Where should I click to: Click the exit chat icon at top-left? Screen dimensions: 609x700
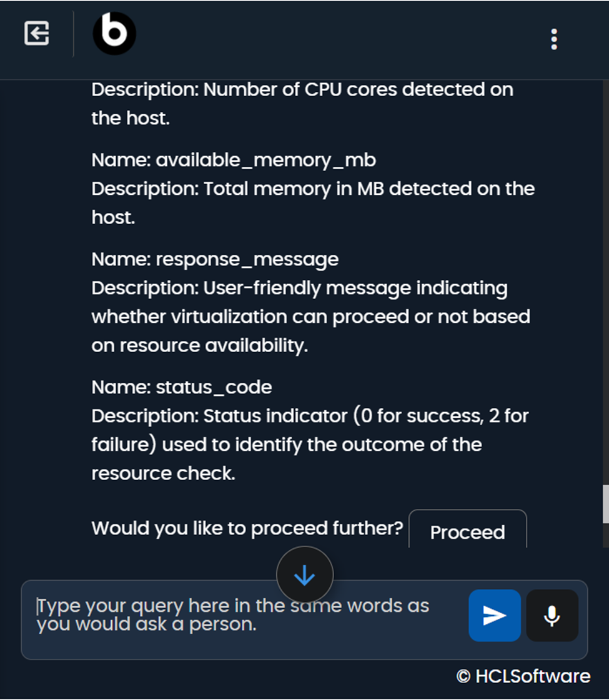(x=37, y=34)
